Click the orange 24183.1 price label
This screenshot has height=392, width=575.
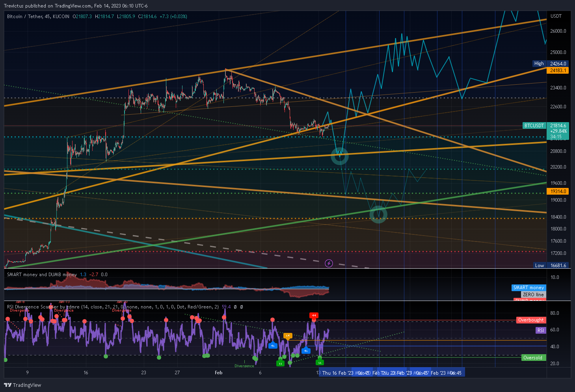tap(558, 71)
